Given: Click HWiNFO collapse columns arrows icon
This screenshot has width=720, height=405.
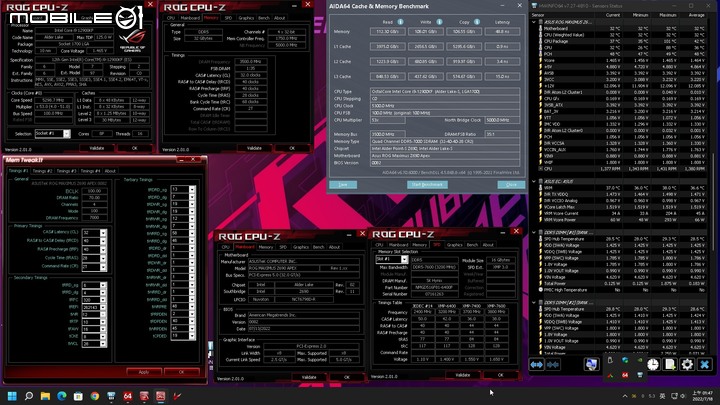Looking at the screenshot, I should click(x=553, y=365).
